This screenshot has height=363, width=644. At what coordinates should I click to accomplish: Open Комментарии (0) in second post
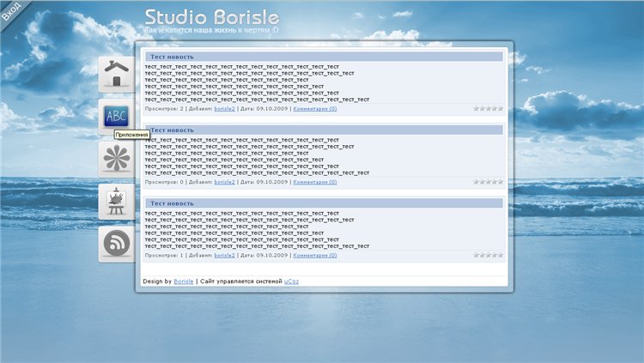click(x=315, y=182)
